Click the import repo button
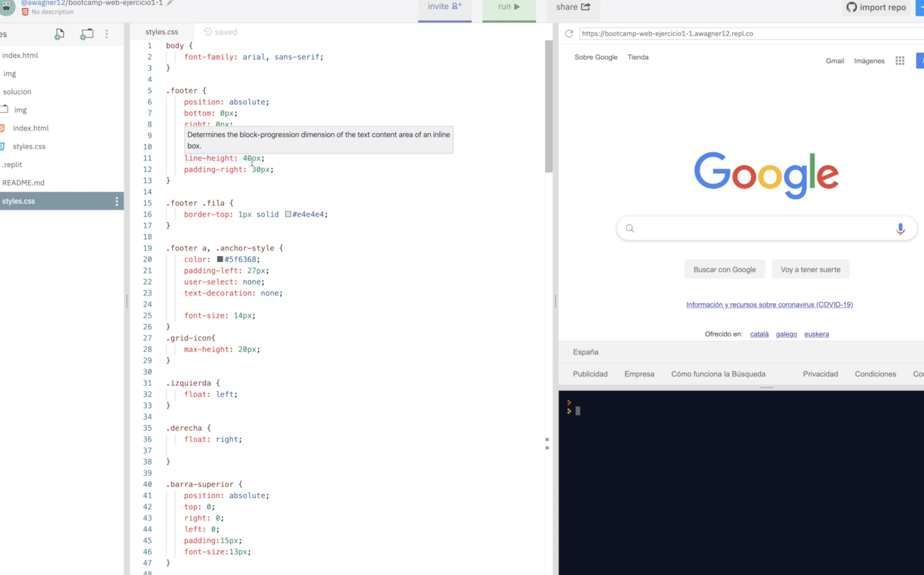Viewport: 924px width, 575px height. click(876, 8)
